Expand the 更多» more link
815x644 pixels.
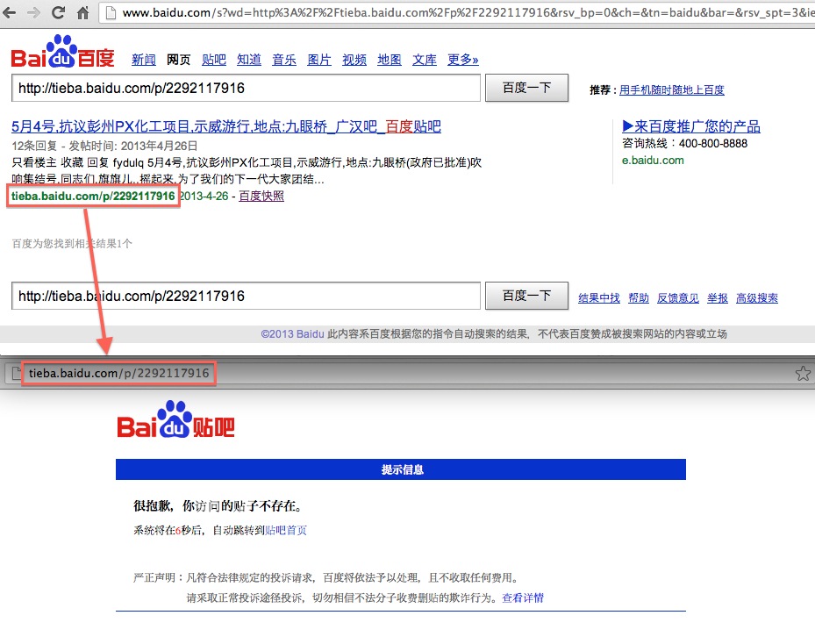462,60
